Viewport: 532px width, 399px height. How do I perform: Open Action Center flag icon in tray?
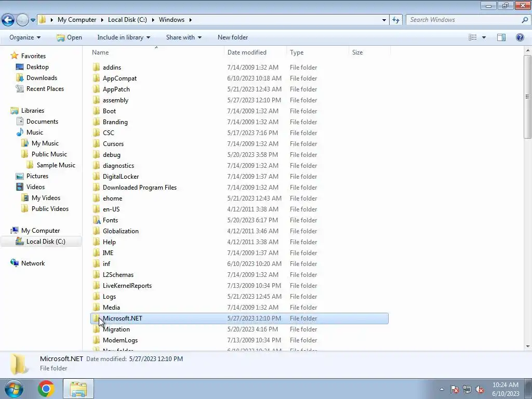[455, 389]
